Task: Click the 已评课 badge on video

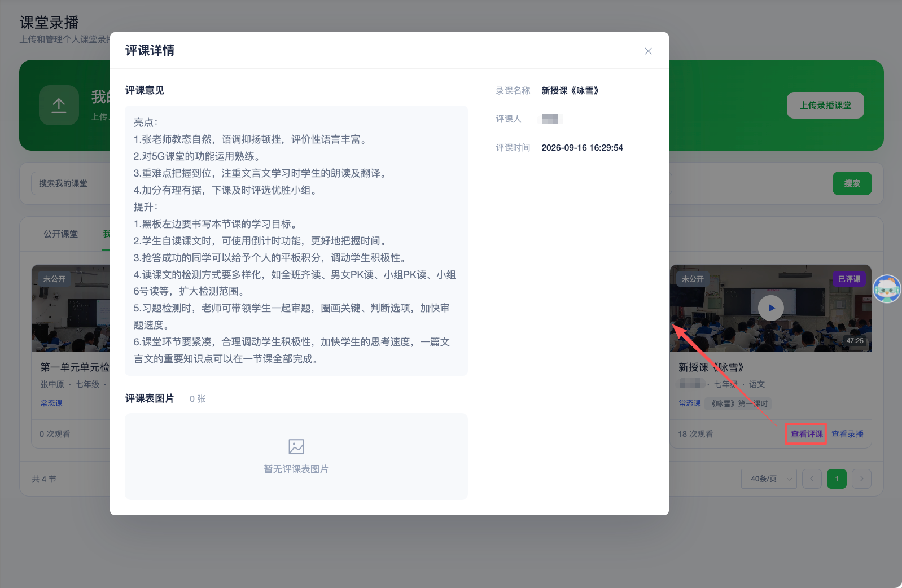Action: (849, 279)
